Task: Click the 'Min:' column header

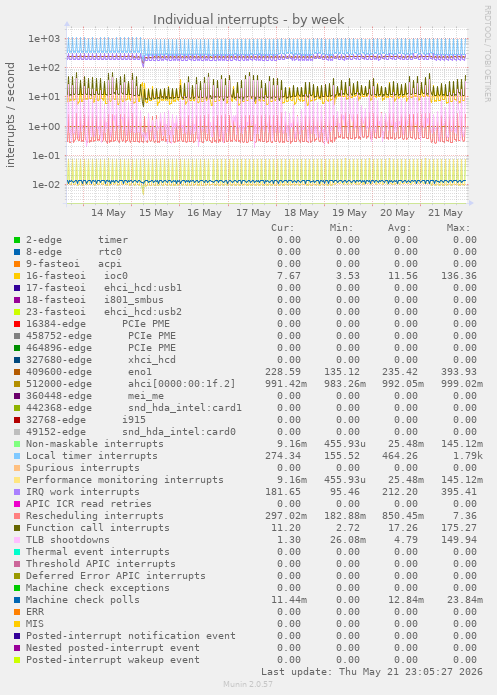Action: point(341,228)
